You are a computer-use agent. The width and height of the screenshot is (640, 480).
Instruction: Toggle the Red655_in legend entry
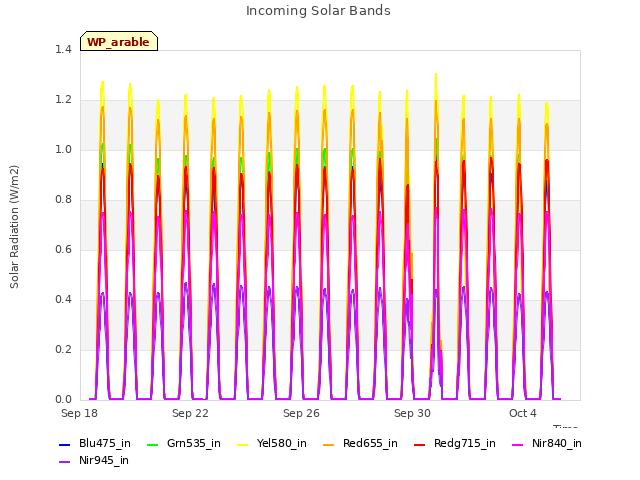tap(360, 444)
